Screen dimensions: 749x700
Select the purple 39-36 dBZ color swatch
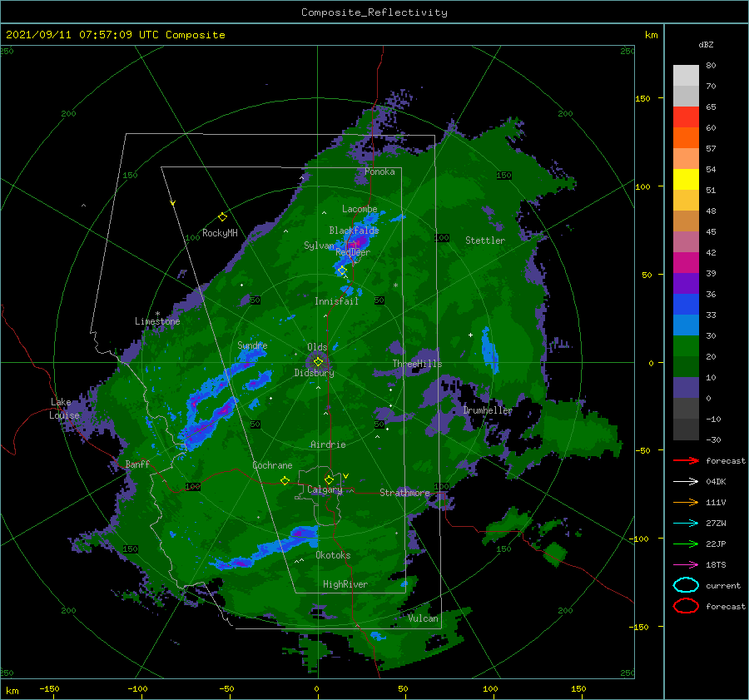[686, 283]
